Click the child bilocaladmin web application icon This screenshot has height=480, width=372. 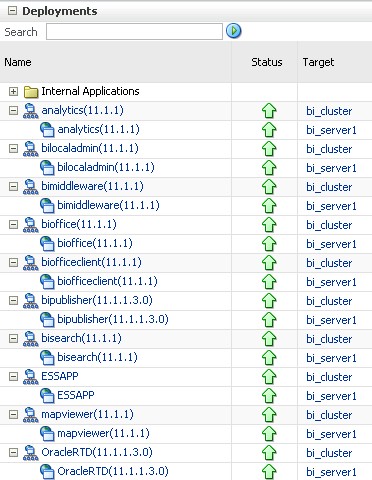47,168
